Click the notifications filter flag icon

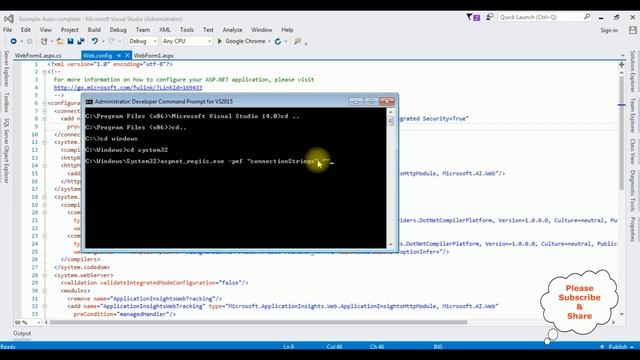pyautogui.click(x=469, y=17)
